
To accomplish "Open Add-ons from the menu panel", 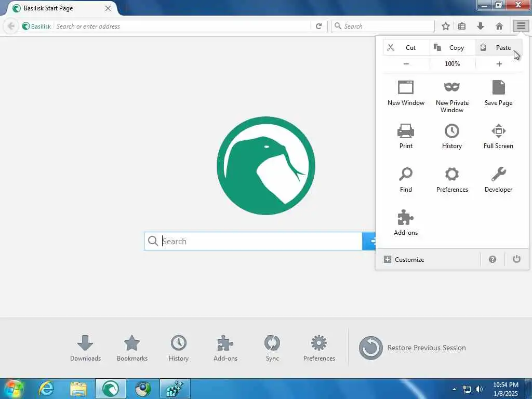I will pyautogui.click(x=406, y=223).
